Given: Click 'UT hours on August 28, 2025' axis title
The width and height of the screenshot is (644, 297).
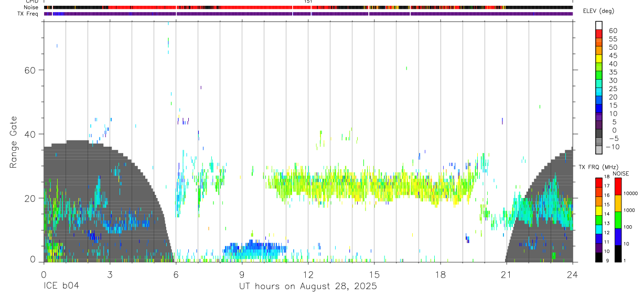Looking at the screenshot, I should (308, 287).
